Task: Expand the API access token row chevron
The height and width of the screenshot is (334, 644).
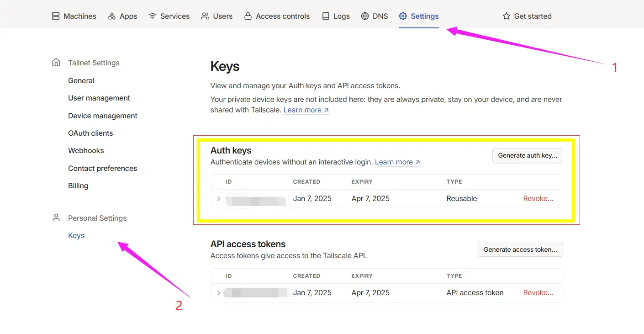Action: (x=219, y=293)
